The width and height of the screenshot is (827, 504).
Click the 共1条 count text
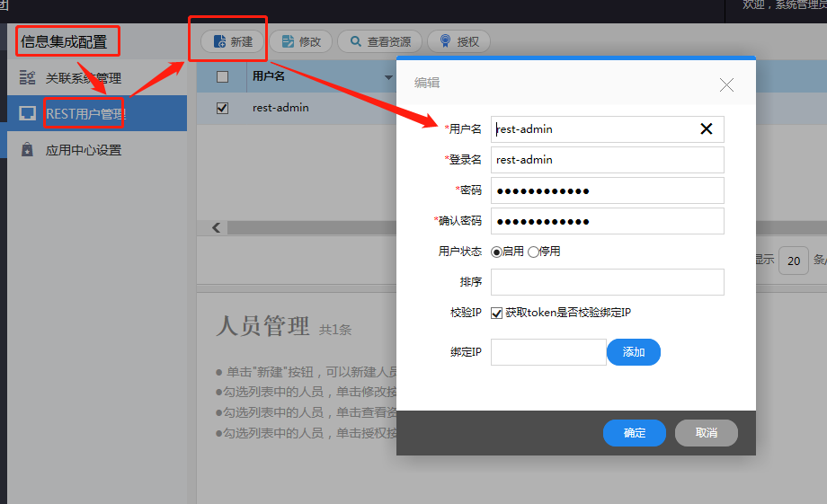click(x=335, y=330)
